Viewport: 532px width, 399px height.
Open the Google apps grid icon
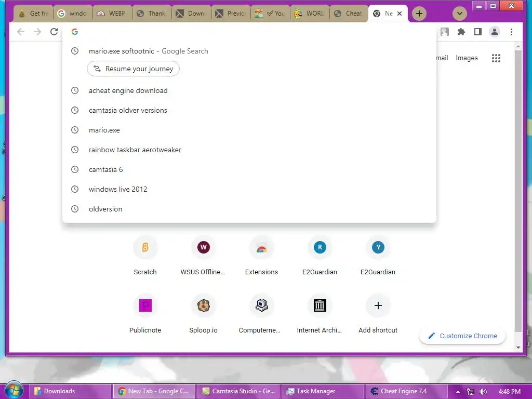496,58
